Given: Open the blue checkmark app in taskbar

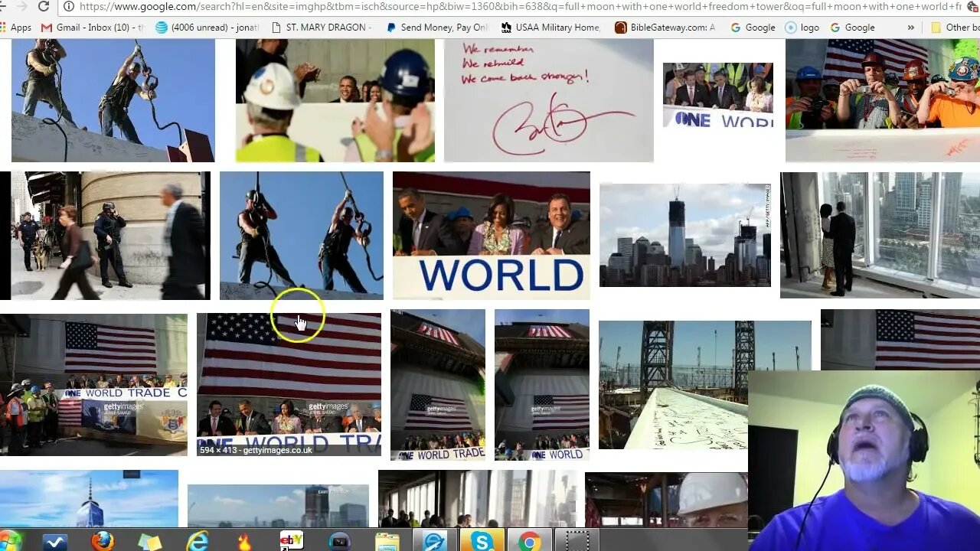Looking at the screenshot, I should point(55,541).
